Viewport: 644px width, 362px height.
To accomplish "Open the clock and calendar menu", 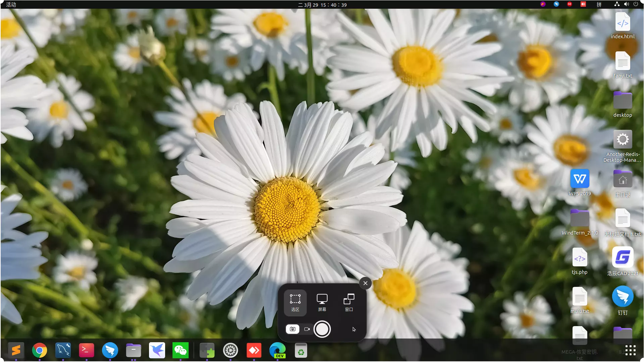I will pyautogui.click(x=322, y=5).
